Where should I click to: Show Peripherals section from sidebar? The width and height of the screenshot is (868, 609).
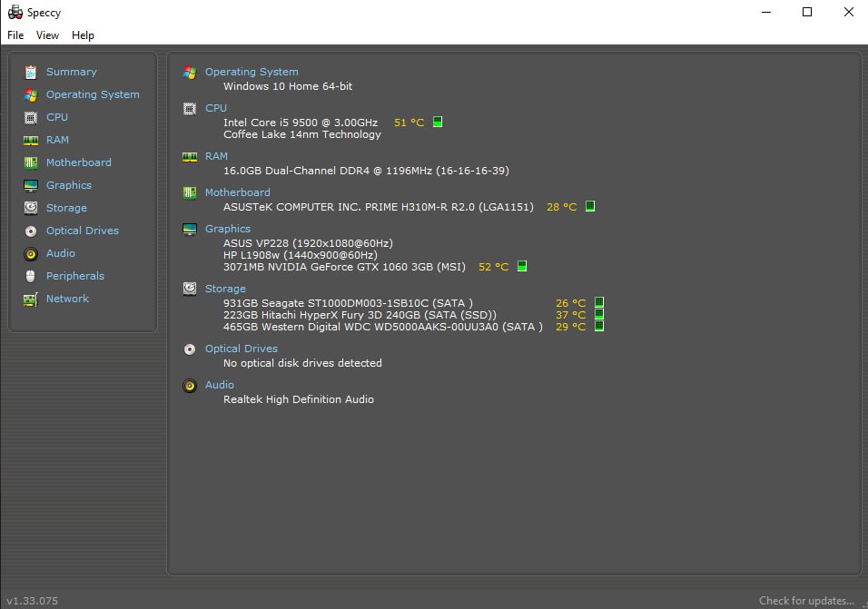[75, 276]
